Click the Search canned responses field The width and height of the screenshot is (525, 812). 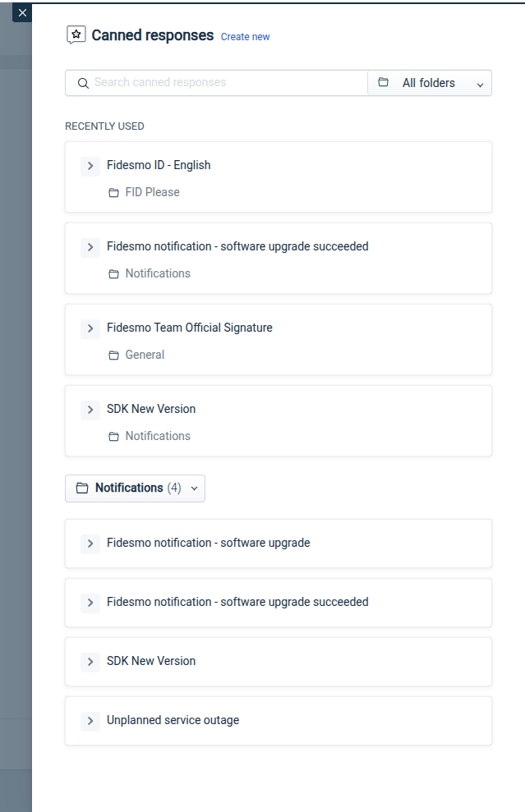point(217,83)
